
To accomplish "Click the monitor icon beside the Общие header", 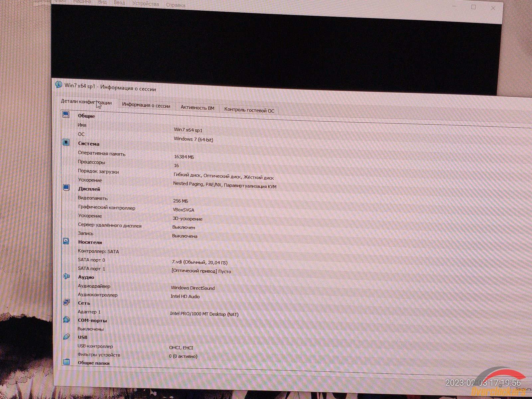I will [66, 115].
